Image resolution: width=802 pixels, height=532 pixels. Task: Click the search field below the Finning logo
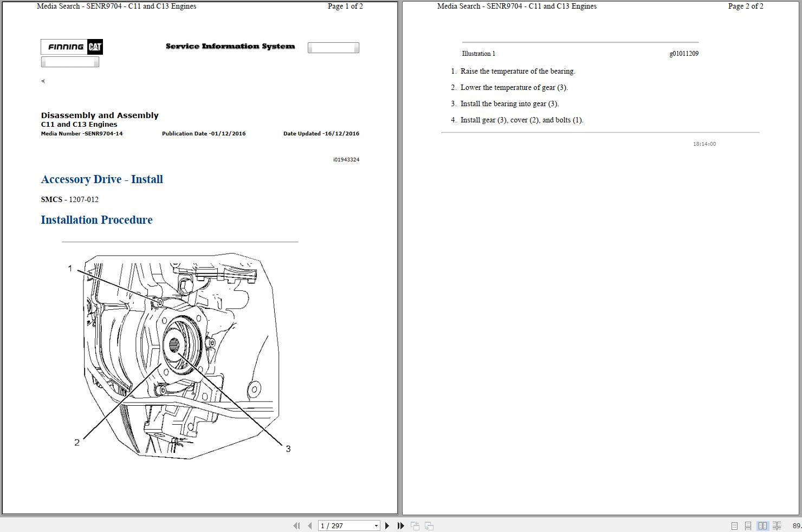[x=70, y=61]
